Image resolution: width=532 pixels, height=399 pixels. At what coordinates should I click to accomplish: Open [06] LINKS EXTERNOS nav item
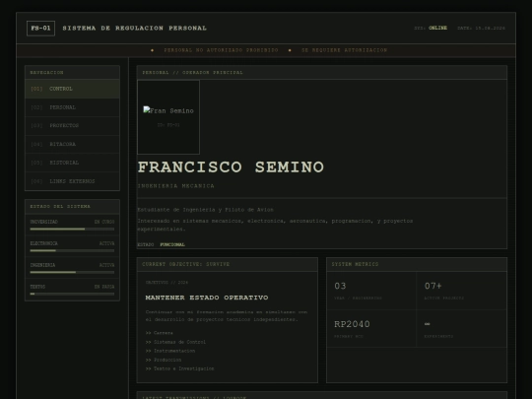72,181
